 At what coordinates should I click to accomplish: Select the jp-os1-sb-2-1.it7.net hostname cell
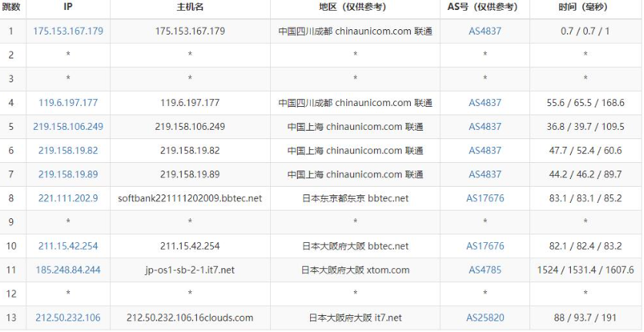click(190, 270)
